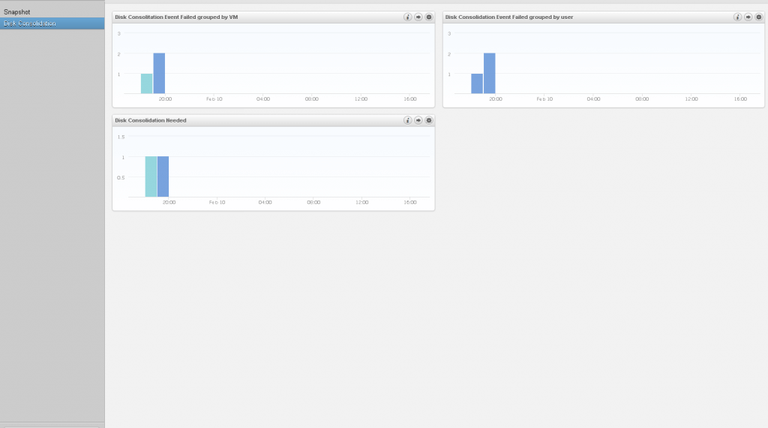Click the 'Disk Consolidation Event Failed grouped by VM' title

(176, 17)
